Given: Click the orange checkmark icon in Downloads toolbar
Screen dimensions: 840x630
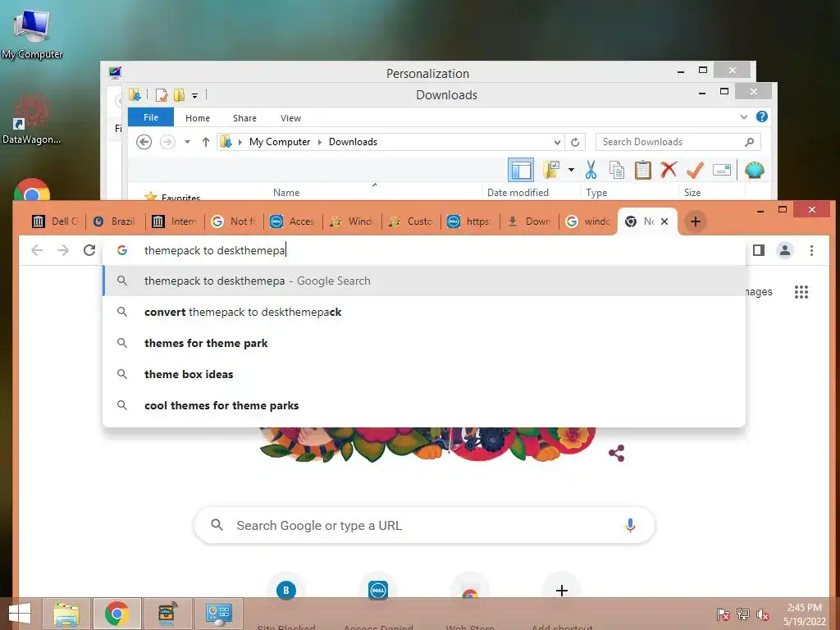Looking at the screenshot, I should (x=695, y=171).
